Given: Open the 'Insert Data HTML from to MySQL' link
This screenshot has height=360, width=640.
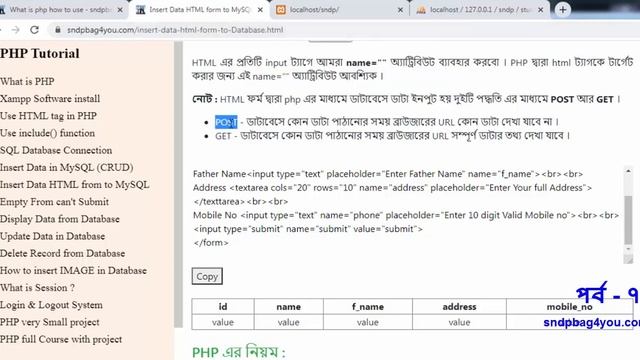Looking at the screenshot, I should tap(75, 184).
